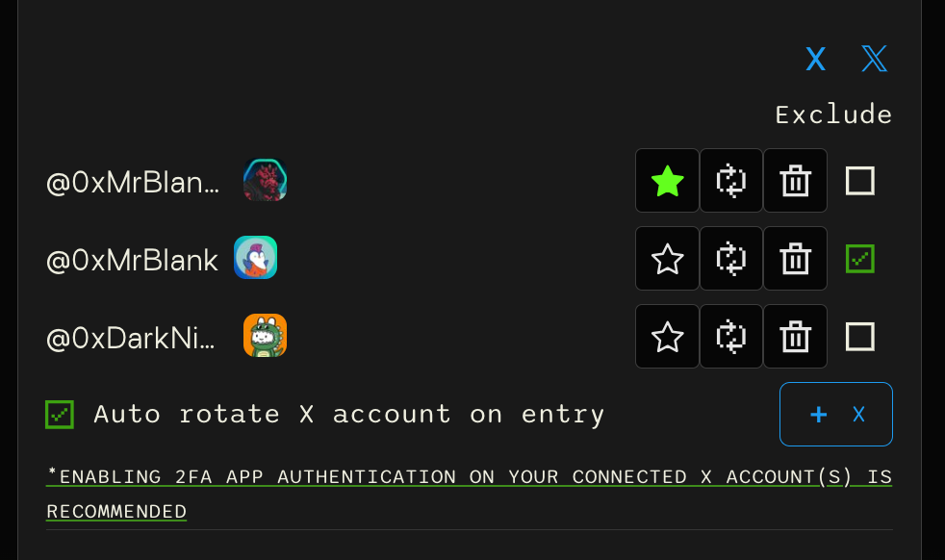
Task: Star the @0xDarkNi... account
Action: [667, 337]
